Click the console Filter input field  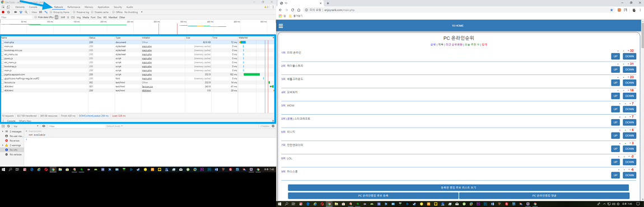pyautogui.click(x=76, y=126)
